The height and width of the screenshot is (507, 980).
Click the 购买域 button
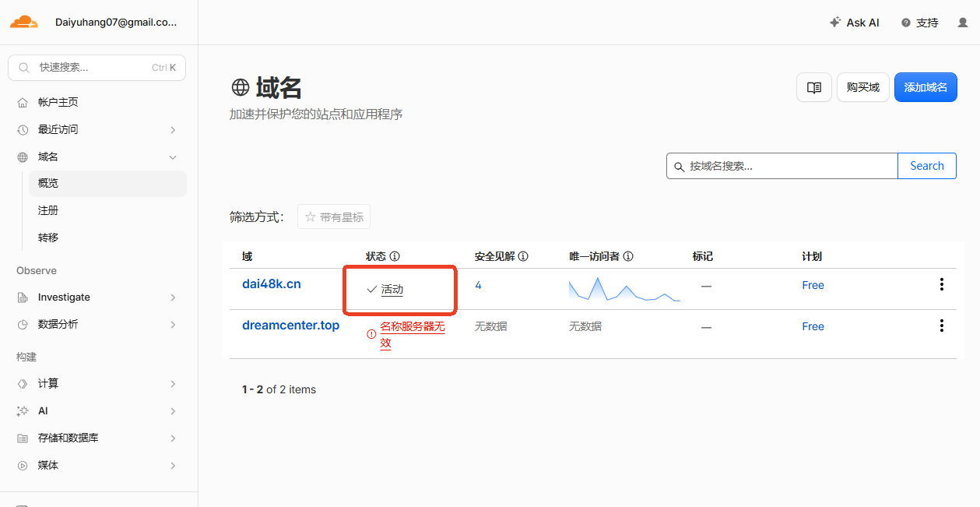862,87
